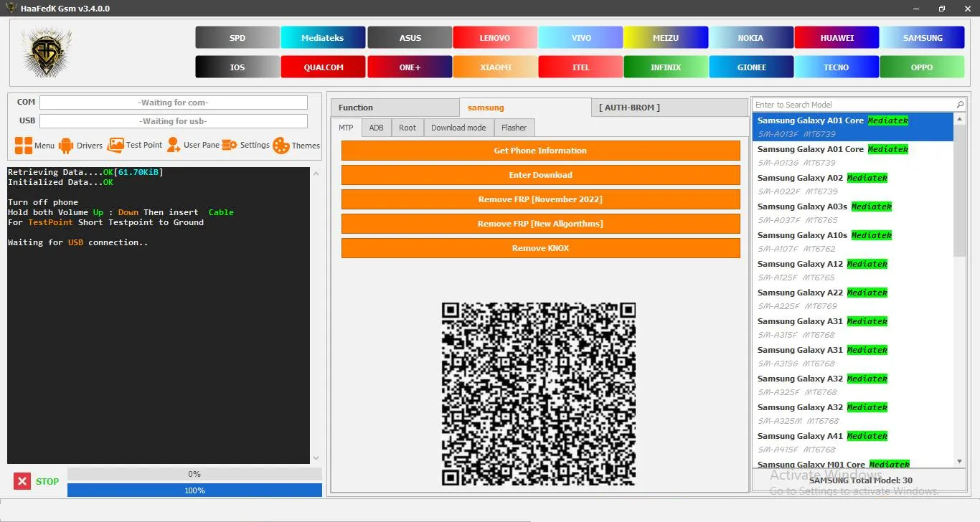Select the MTP sub-tab
The height and width of the screenshot is (522, 980).
347,128
